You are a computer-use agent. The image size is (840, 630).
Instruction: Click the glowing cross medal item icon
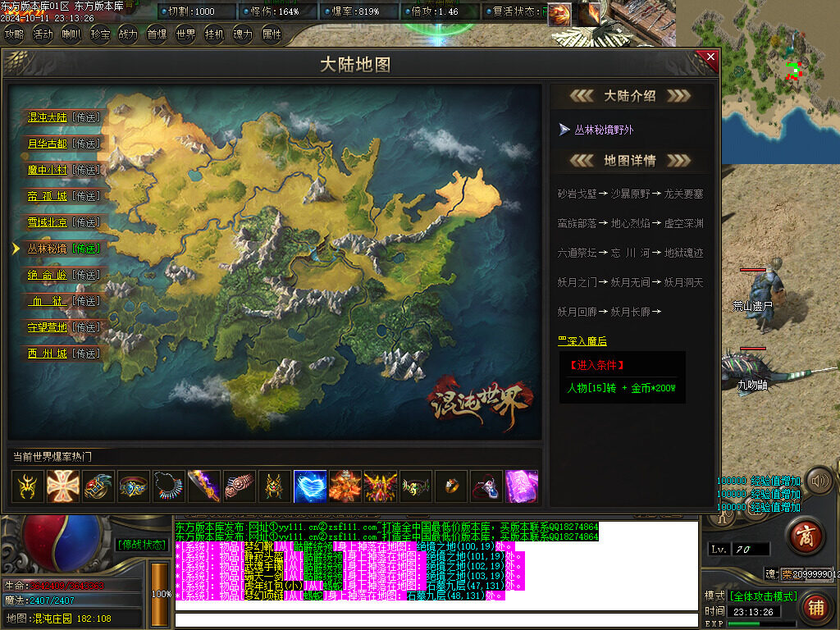(x=62, y=486)
